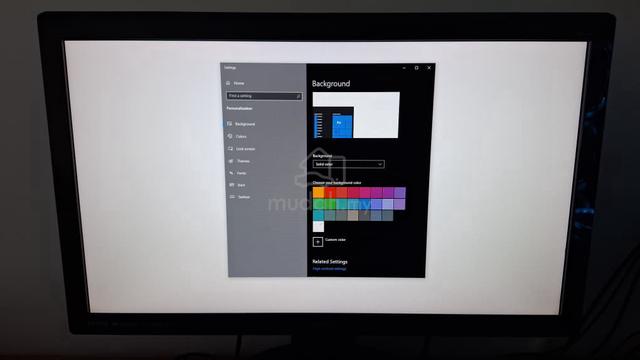The width and height of the screenshot is (640, 360).
Task: Expand the Background type dropdown
Action: pyautogui.click(x=348, y=164)
